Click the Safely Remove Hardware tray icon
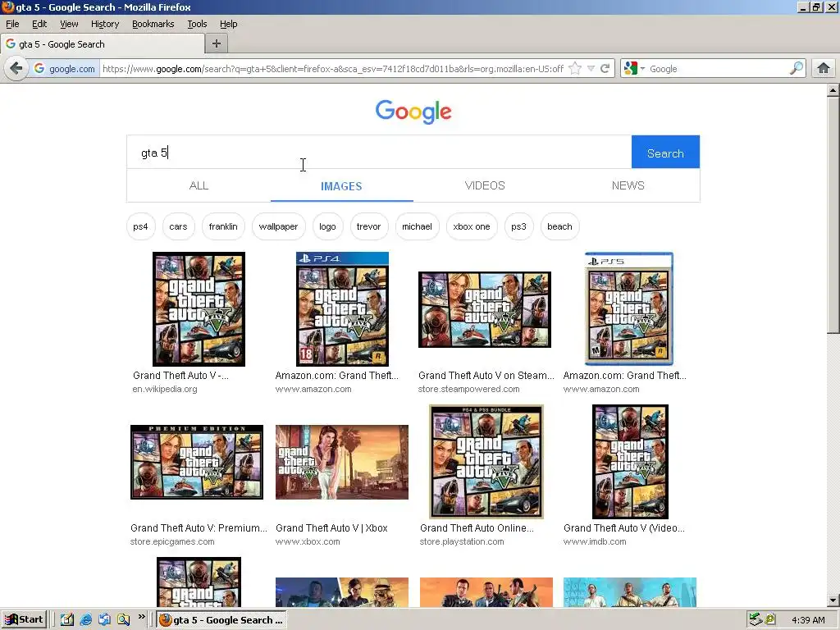This screenshot has width=840, height=630. [x=756, y=620]
